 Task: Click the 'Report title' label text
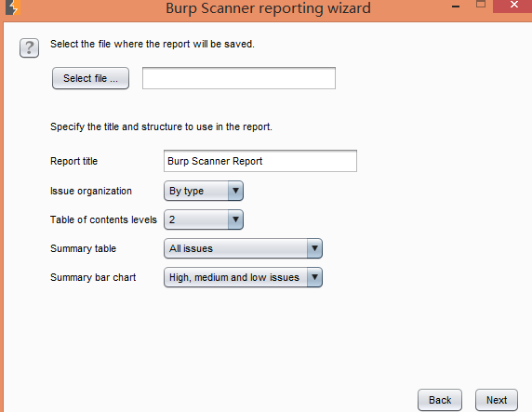74,161
